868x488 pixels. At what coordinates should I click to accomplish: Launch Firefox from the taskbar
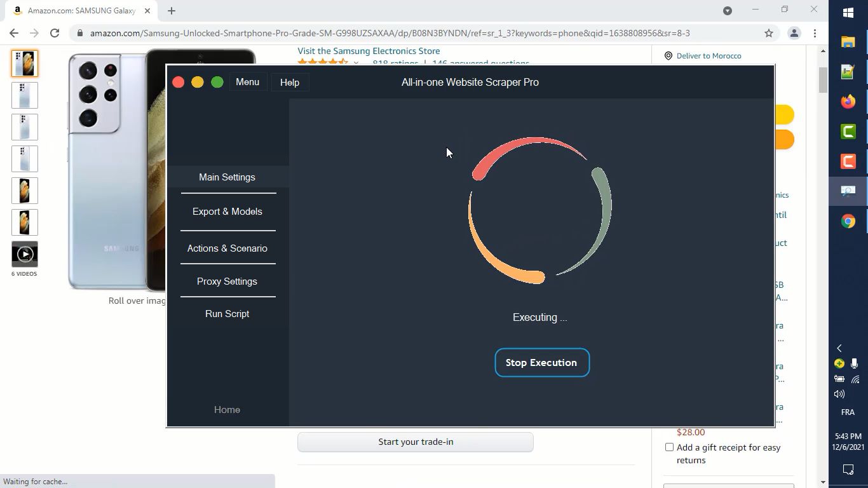848,102
